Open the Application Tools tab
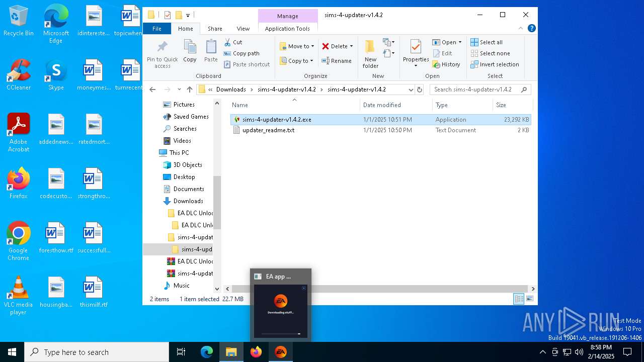The image size is (644, 362). coord(287,29)
